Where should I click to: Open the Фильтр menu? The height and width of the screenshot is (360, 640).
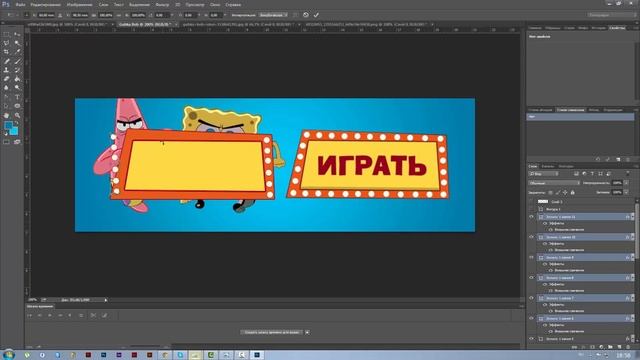pos(162,4)
